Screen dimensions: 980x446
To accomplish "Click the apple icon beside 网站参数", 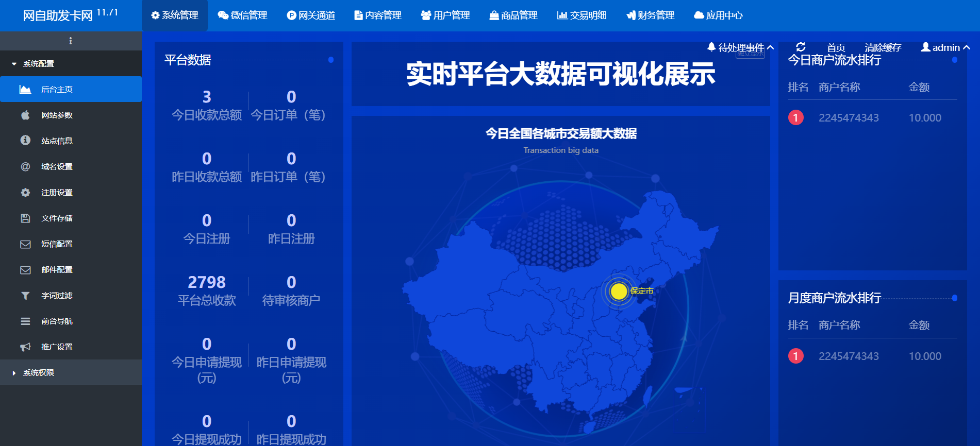I will point(25,115).
